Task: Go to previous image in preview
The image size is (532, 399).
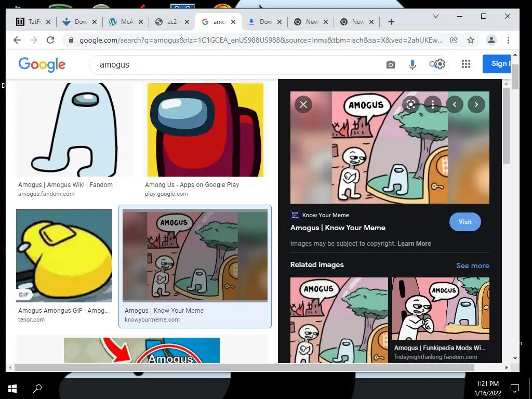Action: 455,104
